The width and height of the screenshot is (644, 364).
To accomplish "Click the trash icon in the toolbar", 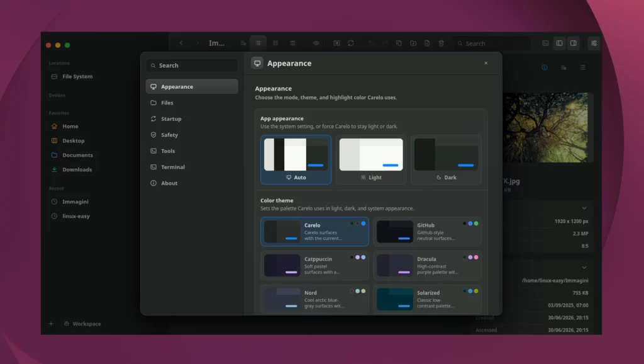I will tap(441, 43).
